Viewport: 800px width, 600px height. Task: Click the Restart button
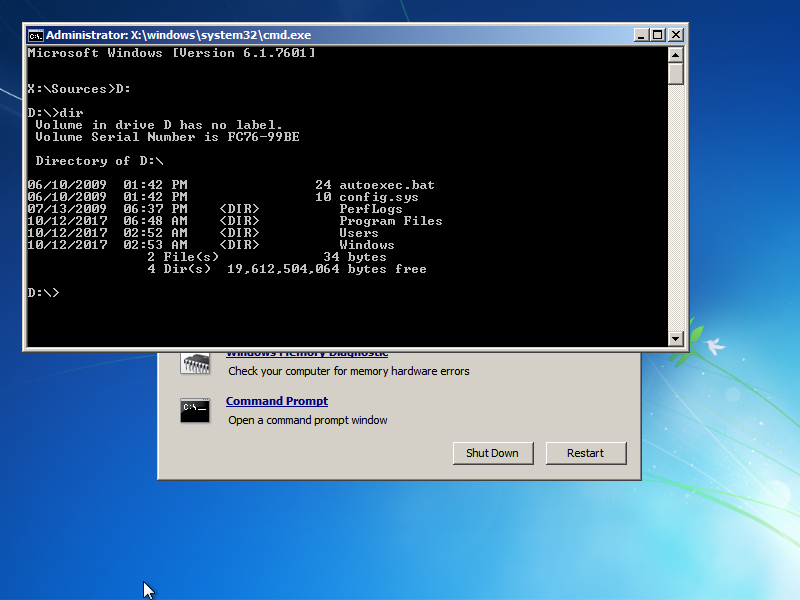tap(586, 453)
